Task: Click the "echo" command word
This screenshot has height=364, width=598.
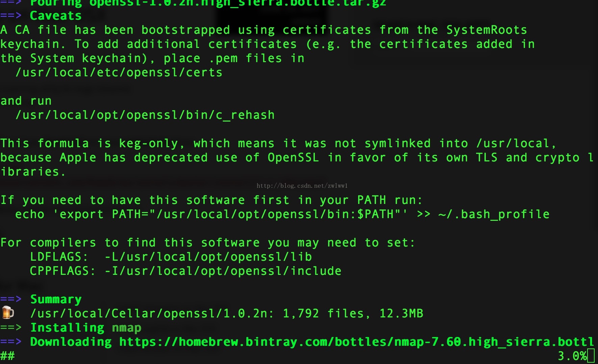Action: [x=30, y=214]
